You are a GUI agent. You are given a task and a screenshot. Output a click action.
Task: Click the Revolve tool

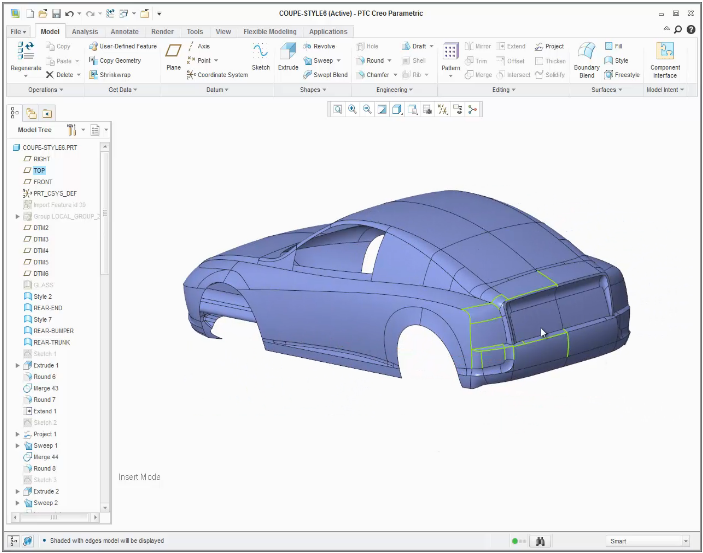click(x=318, y=46)
